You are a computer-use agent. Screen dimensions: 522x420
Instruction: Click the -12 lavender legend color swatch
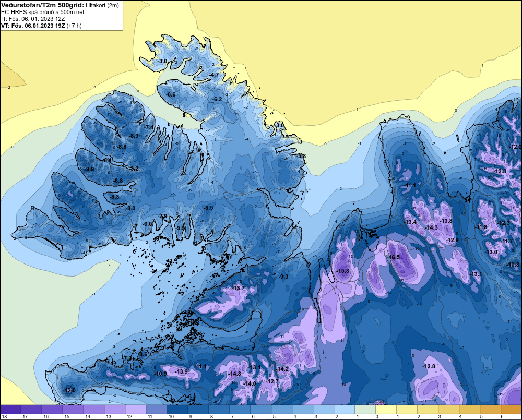tap(136, 410)
